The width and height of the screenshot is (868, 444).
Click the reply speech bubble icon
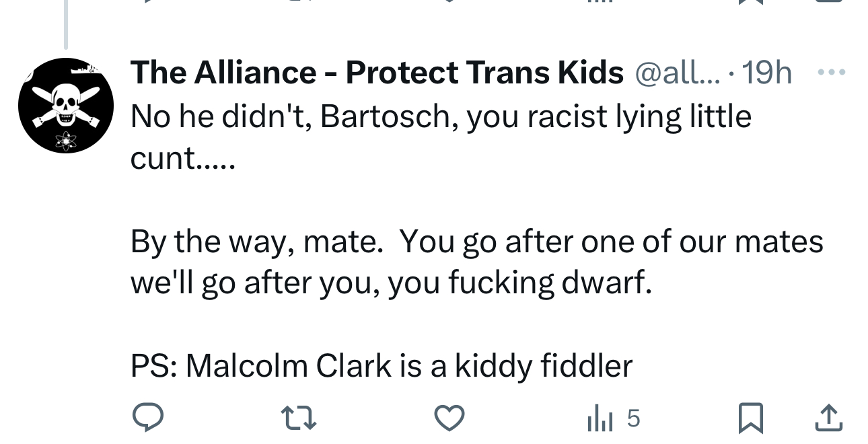click(147, 418)
